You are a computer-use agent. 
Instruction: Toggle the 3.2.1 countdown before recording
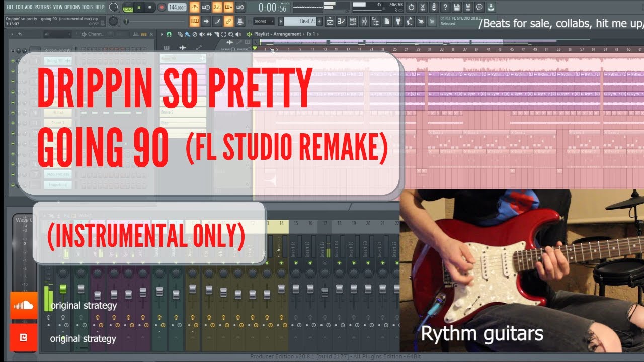pyautogui.click(x=217, y=7)
